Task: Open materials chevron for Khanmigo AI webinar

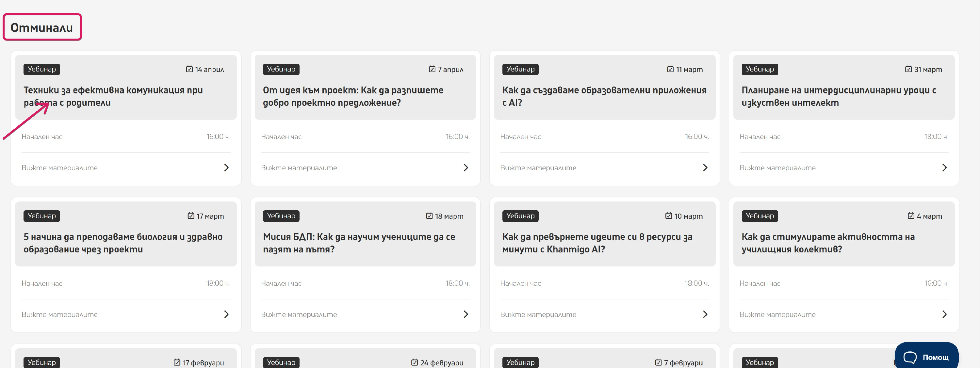Action: (705, 314)
